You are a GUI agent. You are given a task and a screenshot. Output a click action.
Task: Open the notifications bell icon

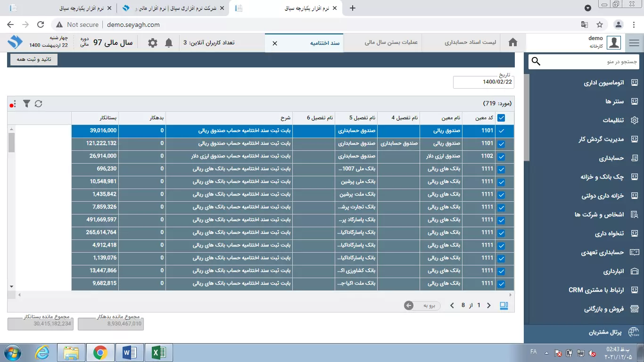pos(169,43)
